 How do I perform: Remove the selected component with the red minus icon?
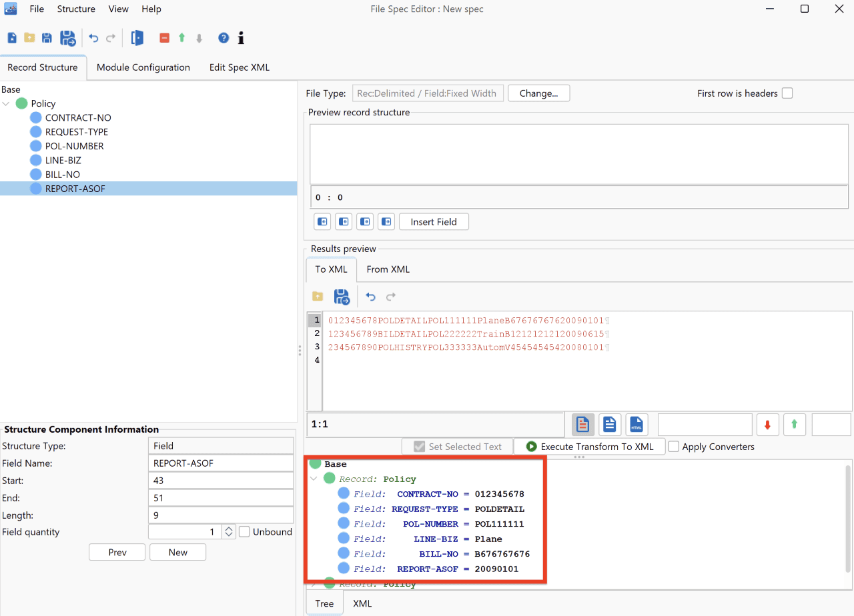(164, 38)
